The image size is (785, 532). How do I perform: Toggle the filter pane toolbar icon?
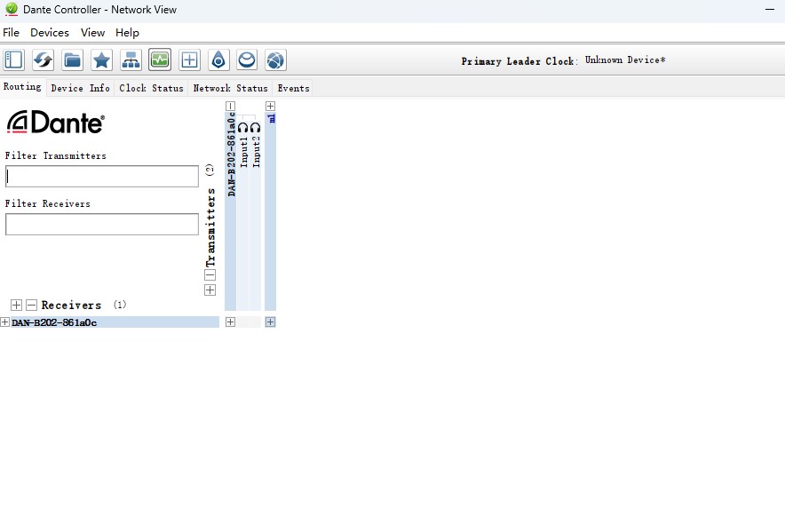pos(13,60)
